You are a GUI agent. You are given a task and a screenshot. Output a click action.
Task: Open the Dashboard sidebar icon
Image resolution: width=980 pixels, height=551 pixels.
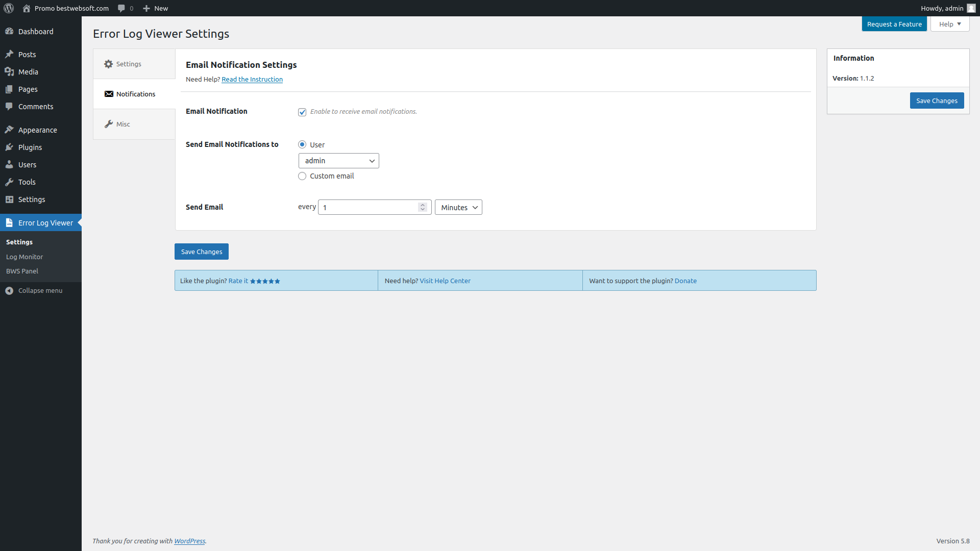coord(9,32)
